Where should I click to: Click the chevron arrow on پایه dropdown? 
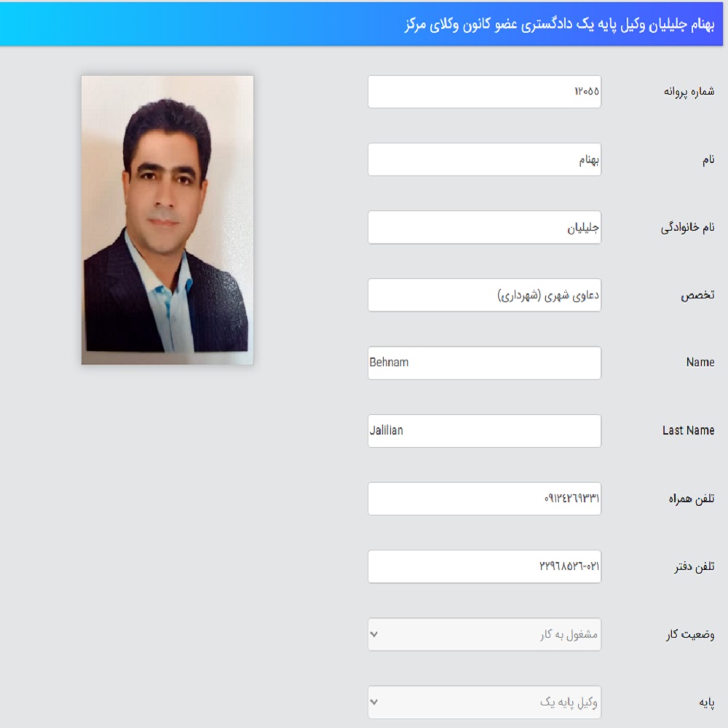point(374,702)
